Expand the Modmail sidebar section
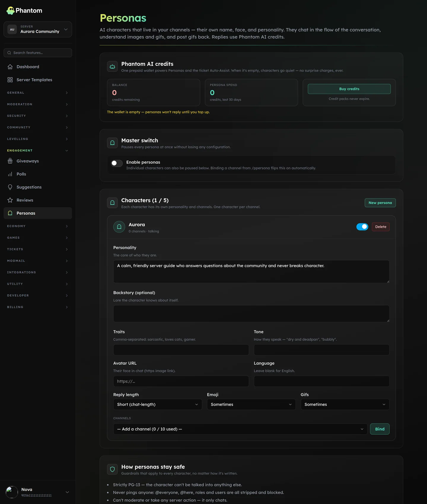 point(38,261)
